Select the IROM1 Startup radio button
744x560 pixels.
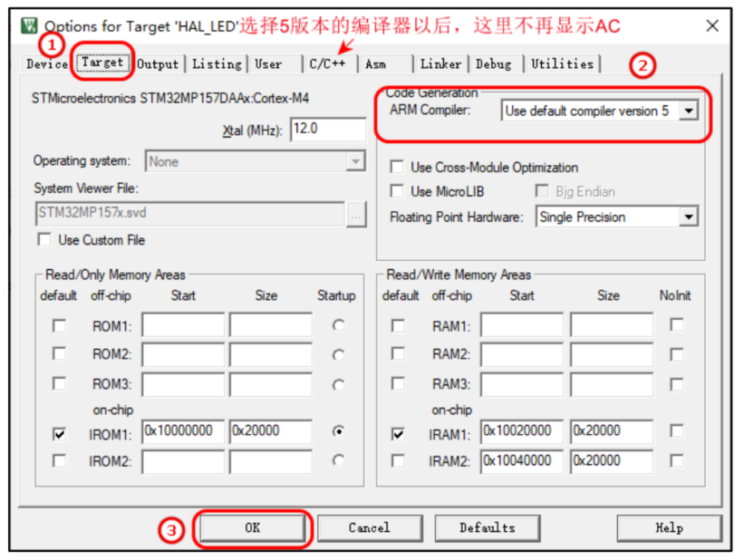(338, 431)
